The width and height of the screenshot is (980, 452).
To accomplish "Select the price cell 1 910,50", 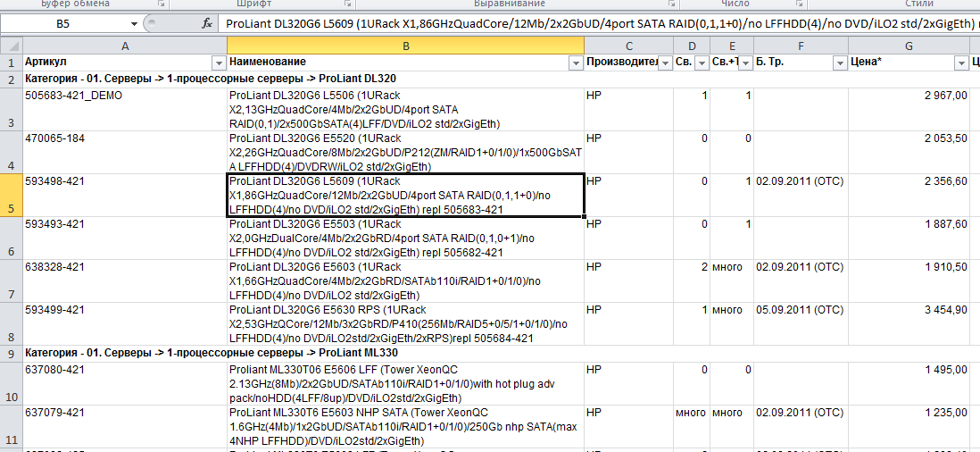I will [909, 281].
